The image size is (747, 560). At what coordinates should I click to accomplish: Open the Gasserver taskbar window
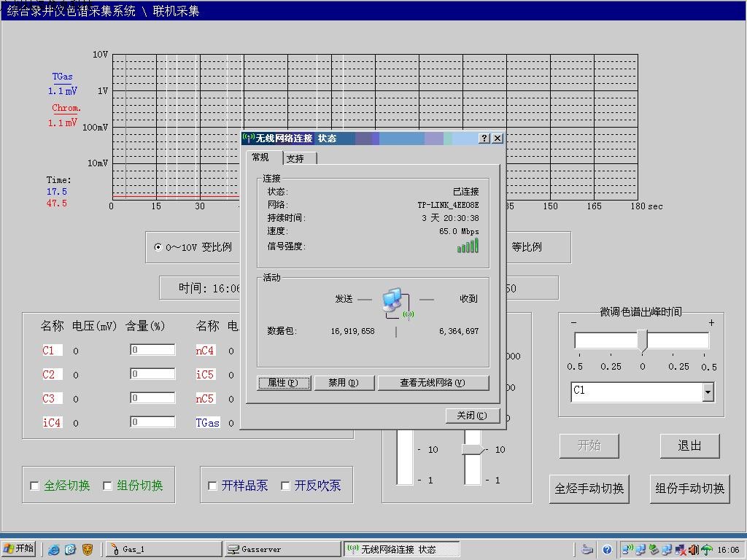283,550
